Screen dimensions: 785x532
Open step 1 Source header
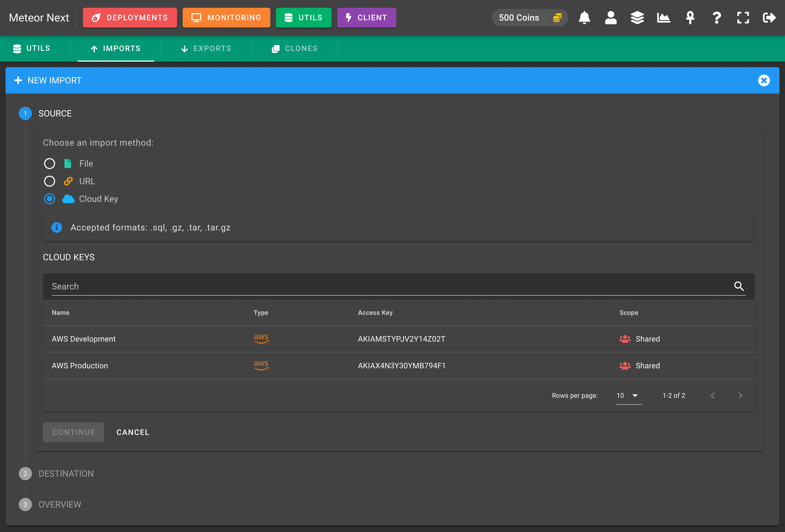45,113
